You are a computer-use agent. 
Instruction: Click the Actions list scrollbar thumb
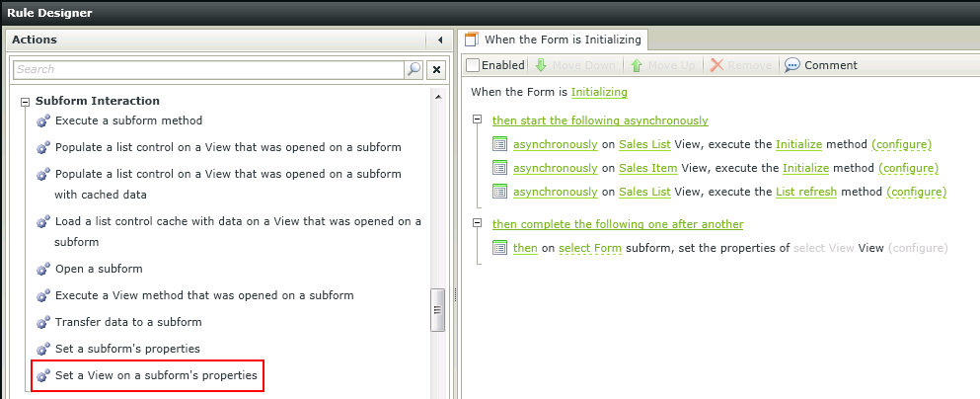(x=438, y=310)
